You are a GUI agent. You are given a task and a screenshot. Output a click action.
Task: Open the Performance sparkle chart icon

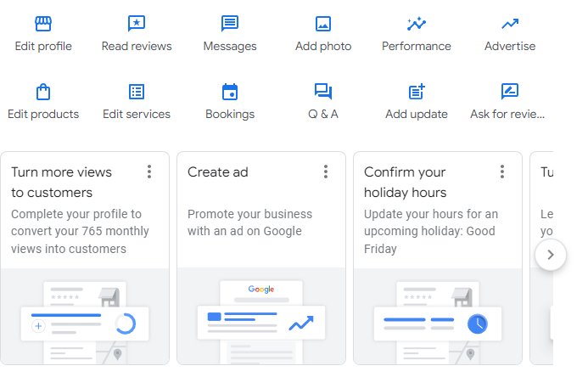(416, 24)
